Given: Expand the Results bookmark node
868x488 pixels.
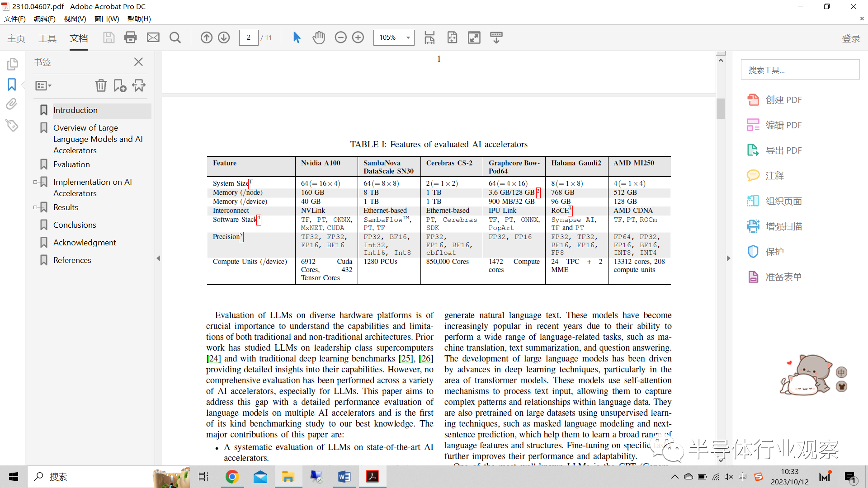Looking at the screenshot, I should [35, 207].
